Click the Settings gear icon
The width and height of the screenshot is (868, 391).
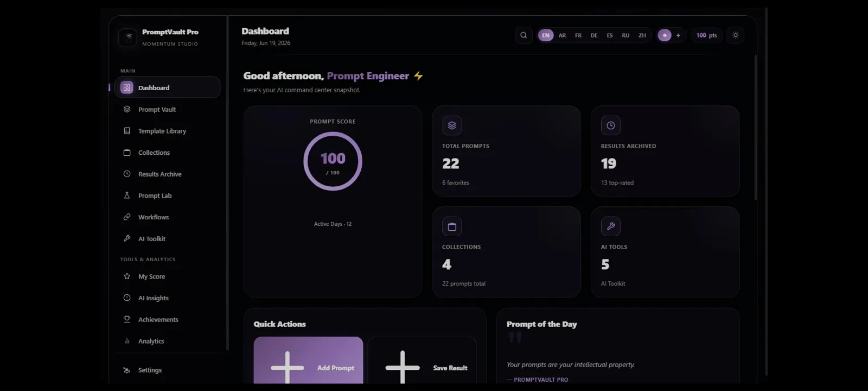click(127, 370)
